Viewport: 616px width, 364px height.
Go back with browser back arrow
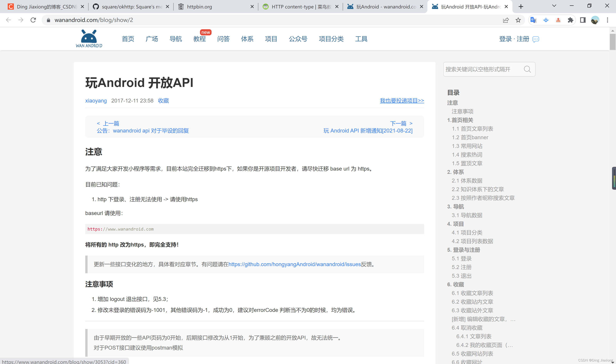tap(8, 20)
